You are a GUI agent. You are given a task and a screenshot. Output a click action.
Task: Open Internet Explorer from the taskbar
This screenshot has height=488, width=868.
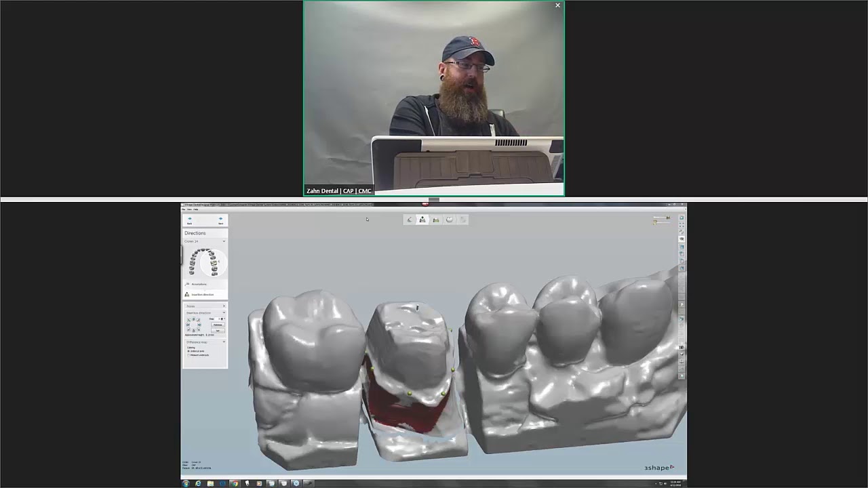(x=198, y=483)
